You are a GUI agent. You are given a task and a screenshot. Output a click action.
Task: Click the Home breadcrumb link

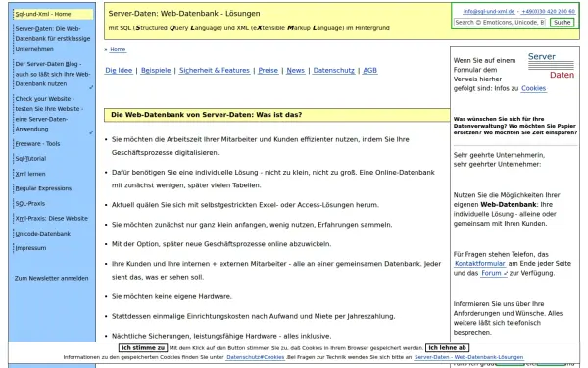(118, 50)
